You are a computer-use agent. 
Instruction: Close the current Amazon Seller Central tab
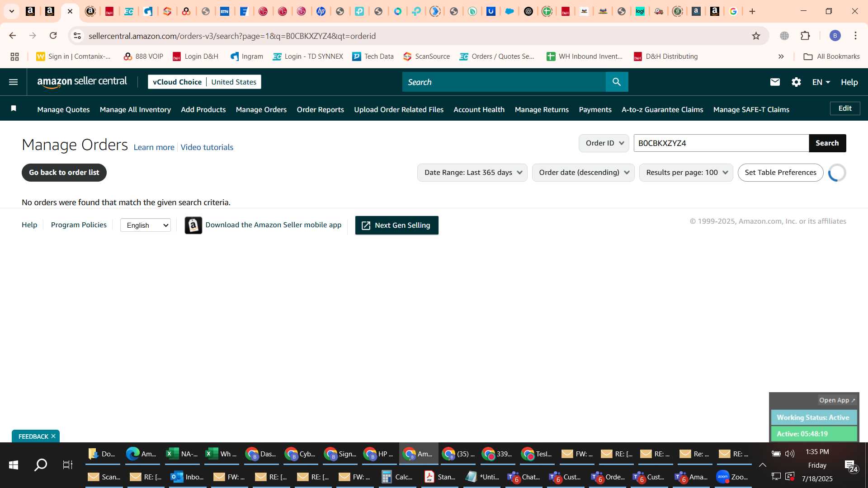click(x=70, y=11)
